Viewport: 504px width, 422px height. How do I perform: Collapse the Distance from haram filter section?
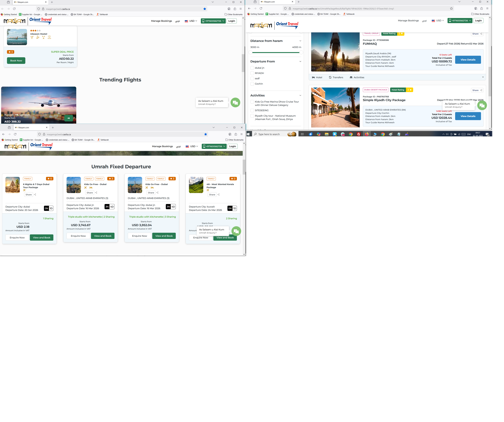300,41
